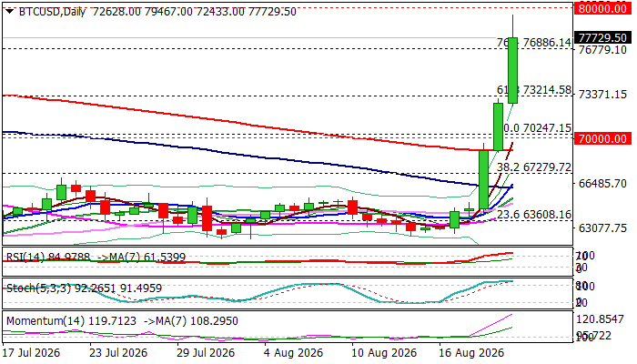Click the 10 Aug 2026 date label

(x=384, y=353)
